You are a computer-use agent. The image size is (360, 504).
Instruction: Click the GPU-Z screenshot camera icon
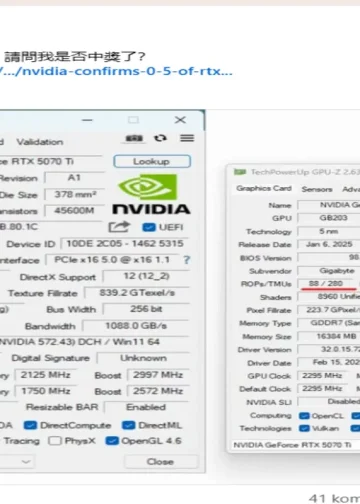click(x=134, y=138)
